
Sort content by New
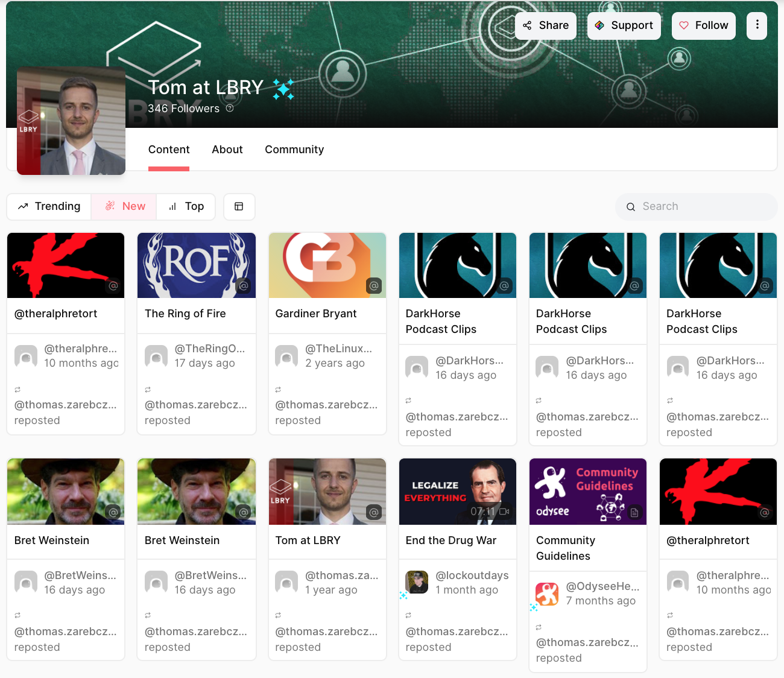[124, 206]
